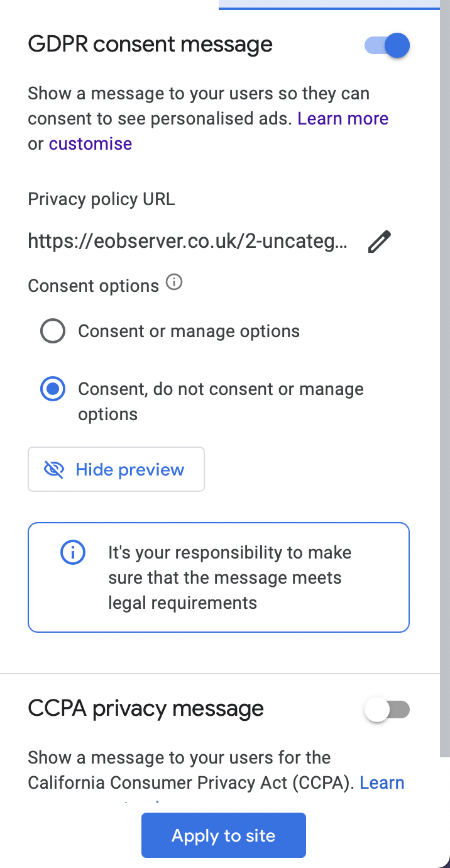Viewport: 450px width, 868px height.
Task: Click the Privacy policy URL label
Action: tap(101, 199)
